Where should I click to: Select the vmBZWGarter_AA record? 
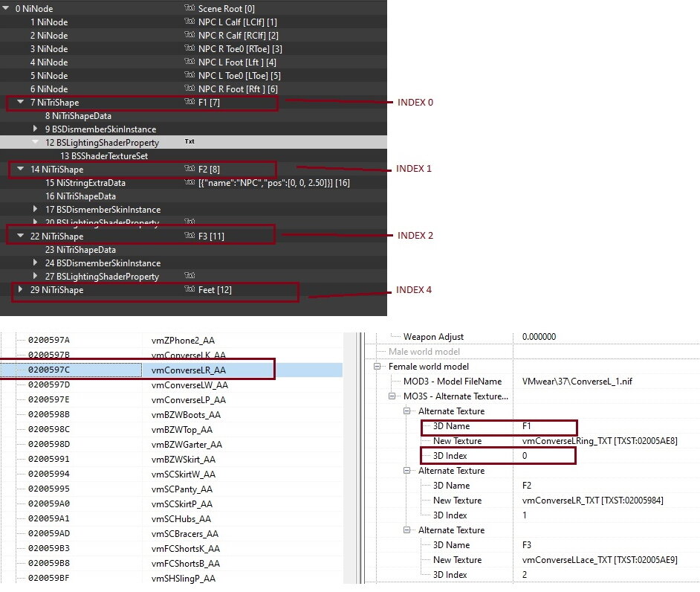point(172,444)
